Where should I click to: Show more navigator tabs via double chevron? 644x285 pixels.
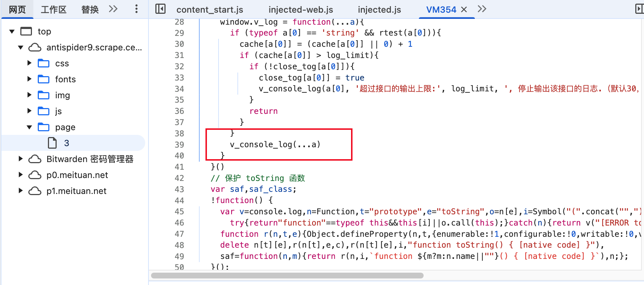(x=113, y=9)
